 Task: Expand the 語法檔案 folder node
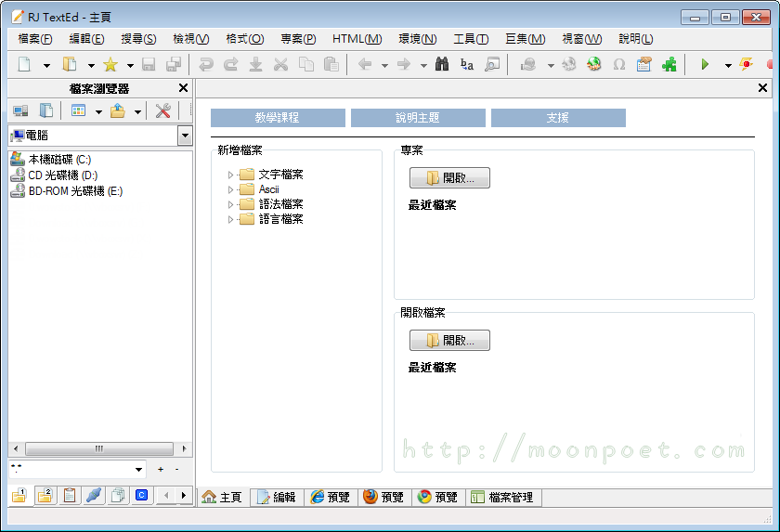[x=231, y=204]
